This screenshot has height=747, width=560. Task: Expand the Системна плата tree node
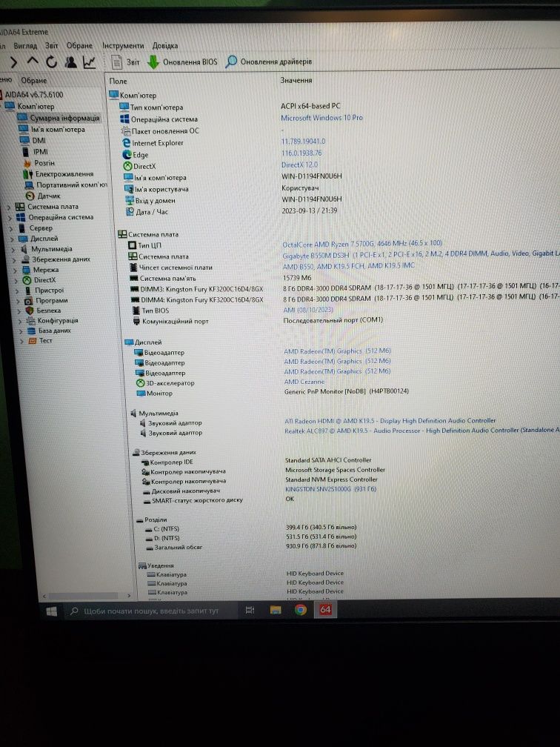click(x=9, y=207)
